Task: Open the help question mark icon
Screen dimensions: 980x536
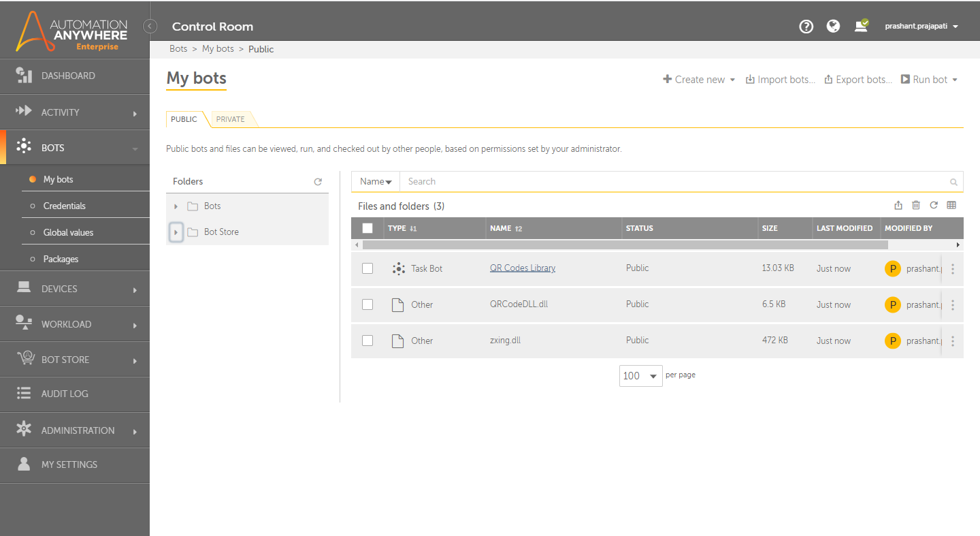Action: pos(806,27)
